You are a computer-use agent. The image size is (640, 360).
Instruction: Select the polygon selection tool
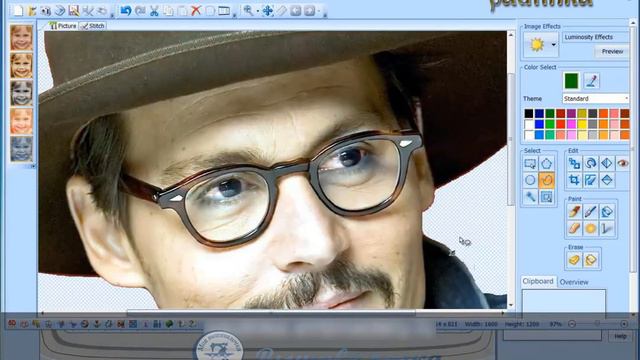pyautogui.click(x=546, y=164)
